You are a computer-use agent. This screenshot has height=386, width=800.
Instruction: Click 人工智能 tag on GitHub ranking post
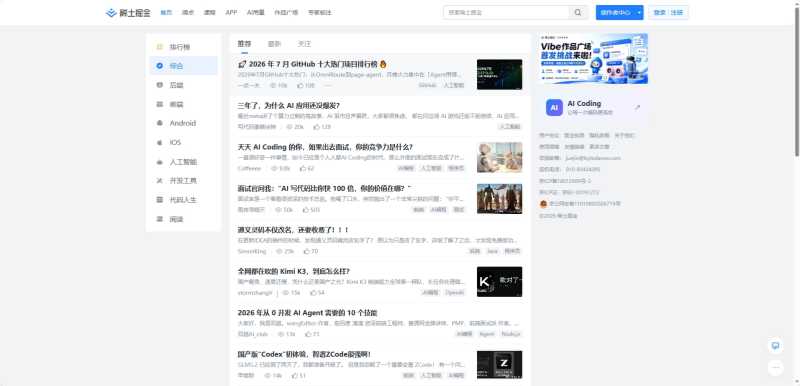454,85
